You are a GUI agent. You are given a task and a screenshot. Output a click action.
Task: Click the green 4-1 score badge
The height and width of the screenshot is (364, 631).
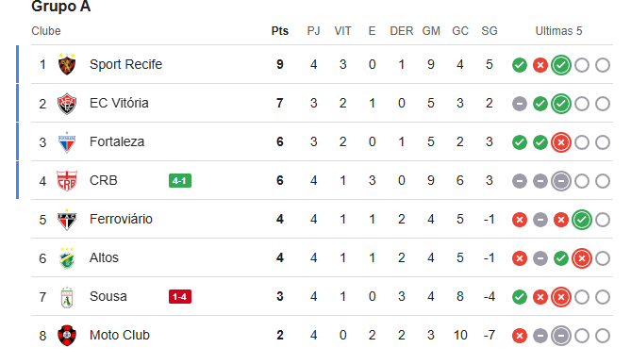(x=180, y=181)
